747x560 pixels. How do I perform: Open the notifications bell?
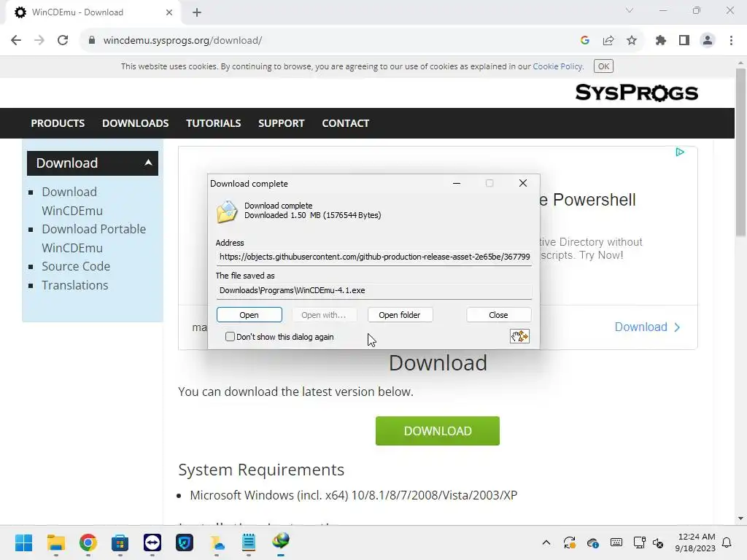coord(727,542)
